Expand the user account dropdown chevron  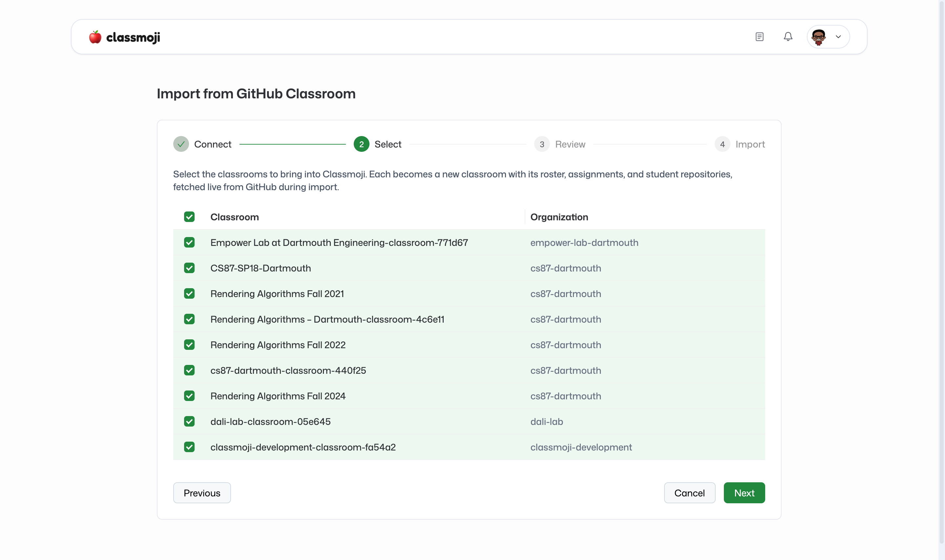(838, 37)
